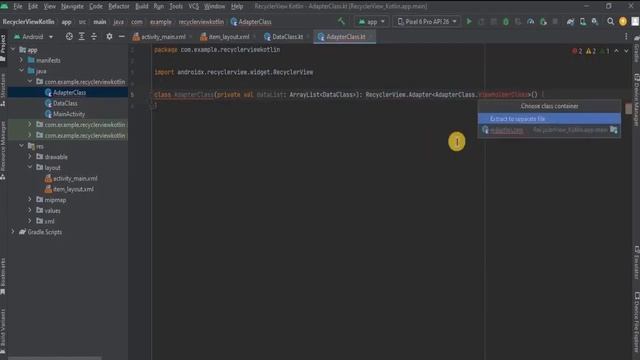The height and width of the screenshot is (360, 640).
Task: Open the Android project view dropdown
Action: point(33,37)
